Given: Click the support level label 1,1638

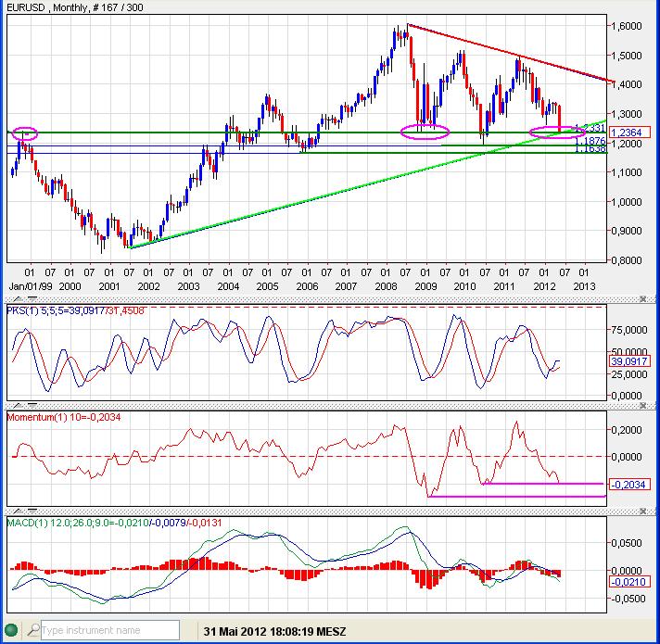Looking at the screenshot, I should (590, 148).
